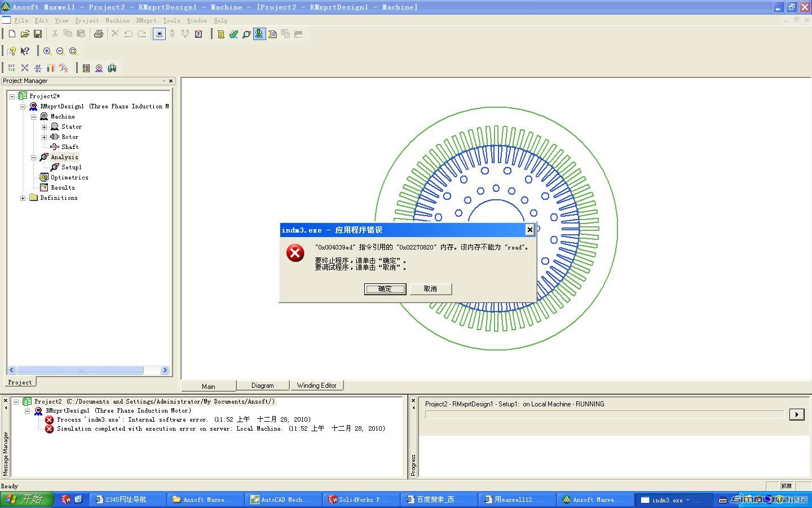812x508 pixels.
Task: Click the Fit All zoom icon
Action: click(73, 51)
